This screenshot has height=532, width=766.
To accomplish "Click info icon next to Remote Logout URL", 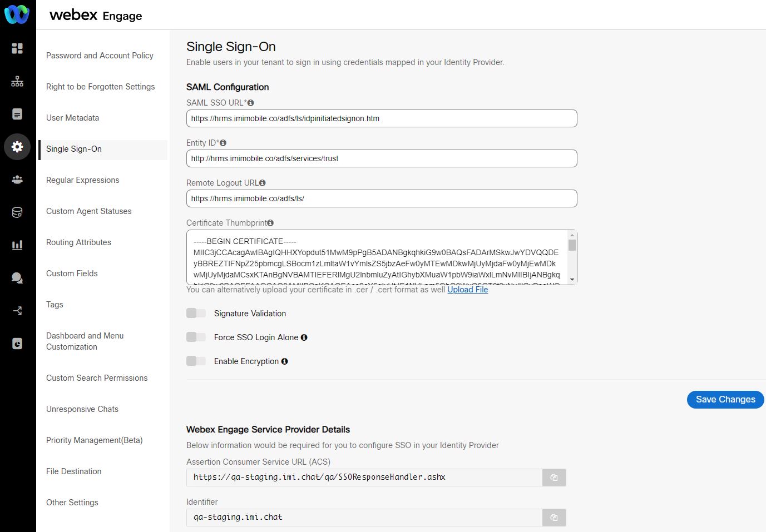I will point(263,183).
